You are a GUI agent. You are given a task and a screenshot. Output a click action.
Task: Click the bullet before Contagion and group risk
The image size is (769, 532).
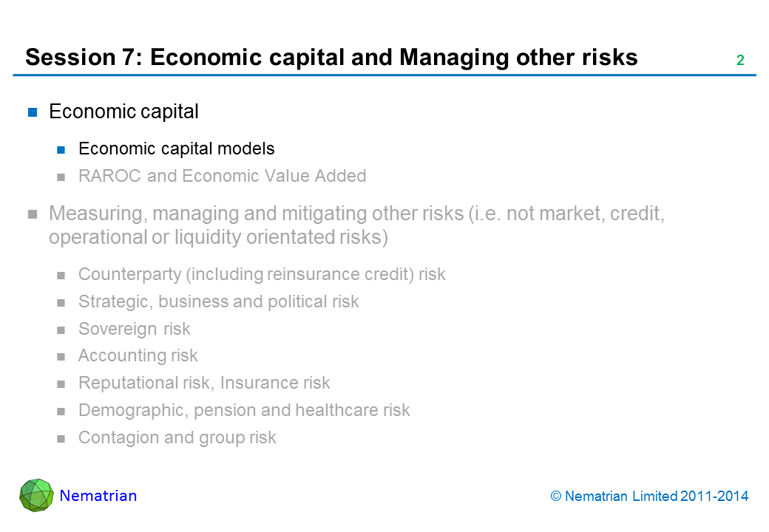pyautogui.click(x=62, y=438)
